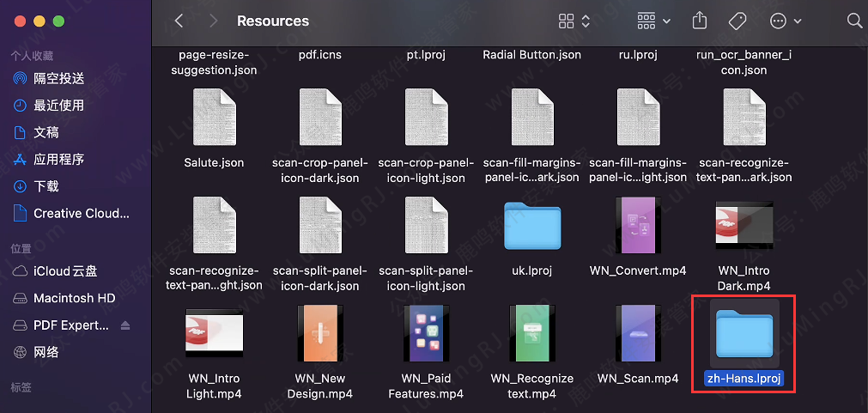Open the more actions ellipsis menu
The width and height of the screenshot is (868, 413).
(x=786, y=21)
